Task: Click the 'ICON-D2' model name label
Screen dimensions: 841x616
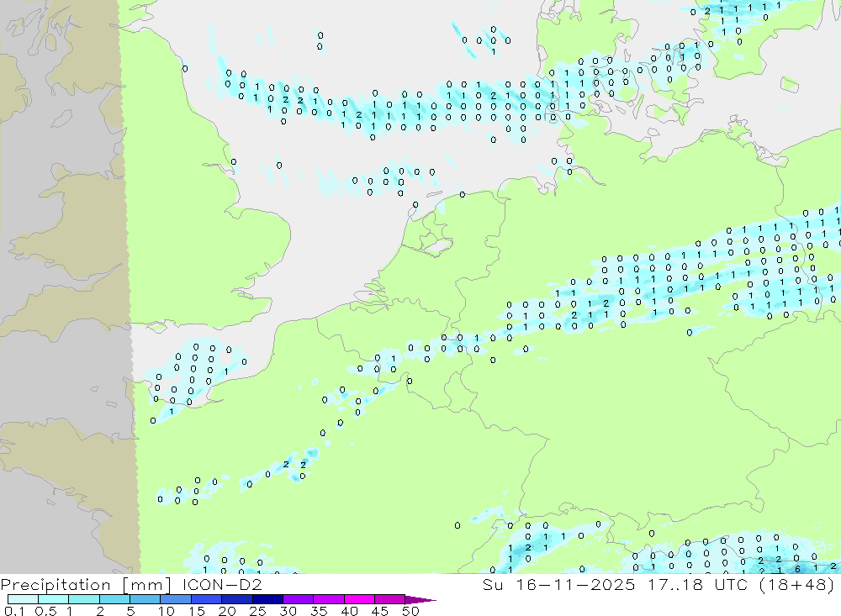Action: (222, 584)
